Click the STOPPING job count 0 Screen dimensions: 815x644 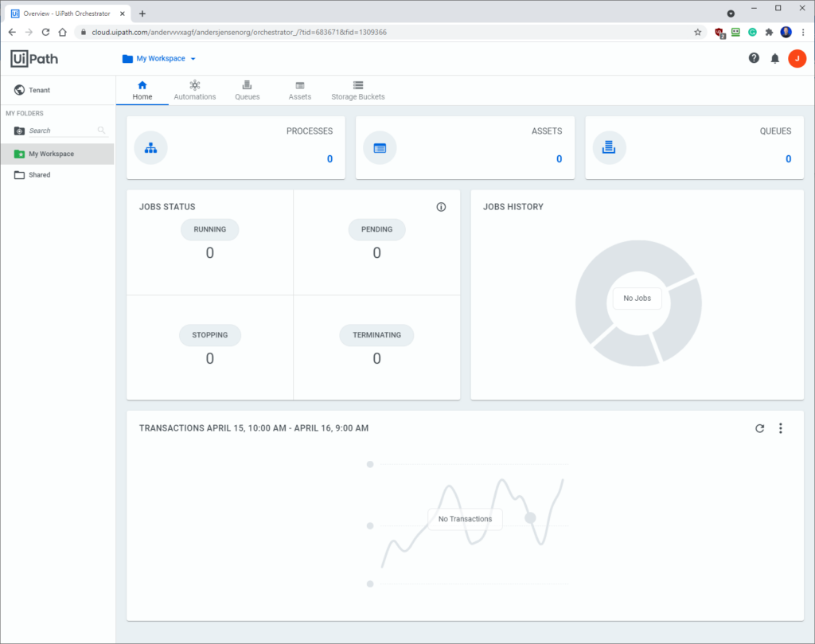[x=209, y=359]
